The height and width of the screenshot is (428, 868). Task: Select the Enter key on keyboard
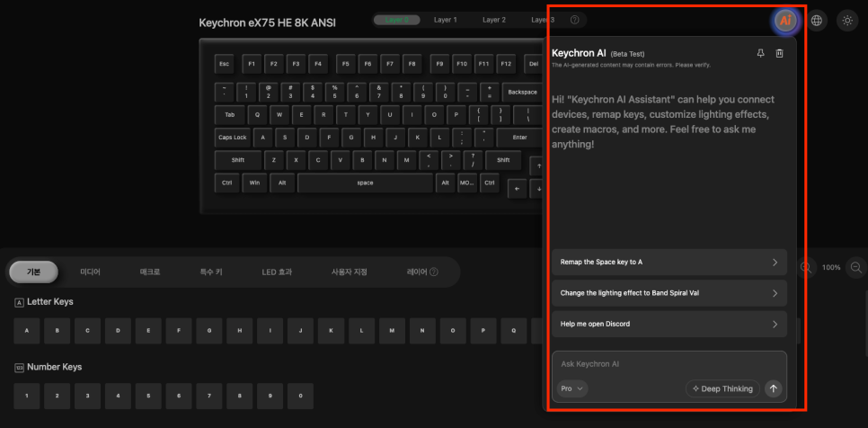(x=519, y=138)
